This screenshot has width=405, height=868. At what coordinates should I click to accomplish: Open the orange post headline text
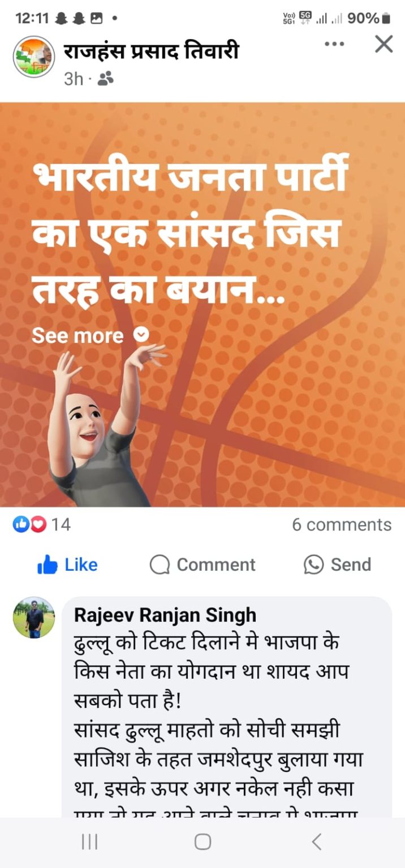click(189, 234)
